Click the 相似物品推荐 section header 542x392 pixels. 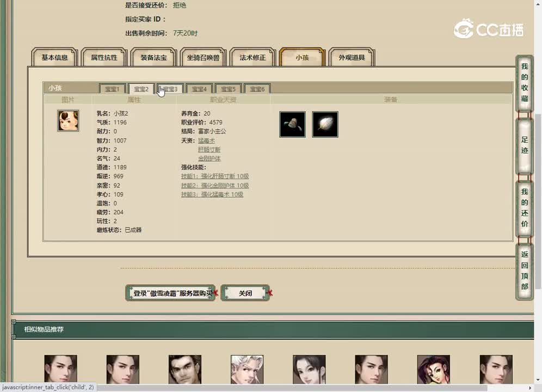tap(44, 329)
